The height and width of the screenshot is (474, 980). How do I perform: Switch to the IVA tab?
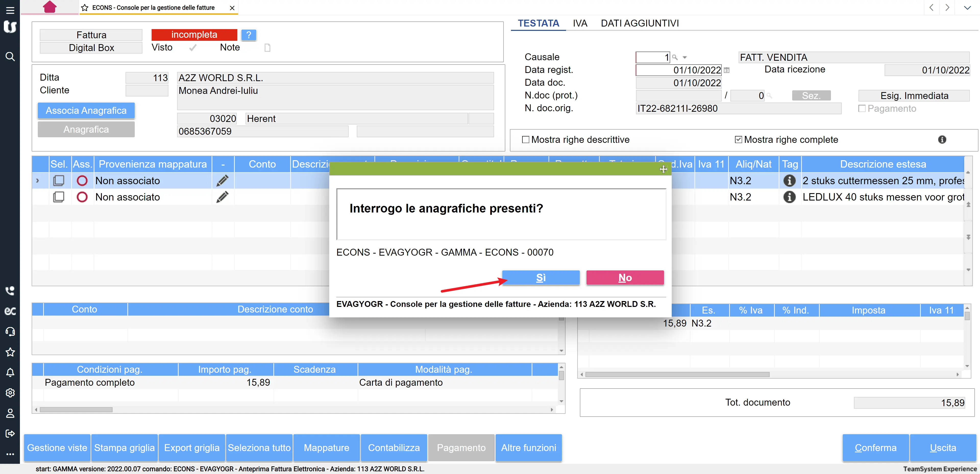tap(580, 23)
